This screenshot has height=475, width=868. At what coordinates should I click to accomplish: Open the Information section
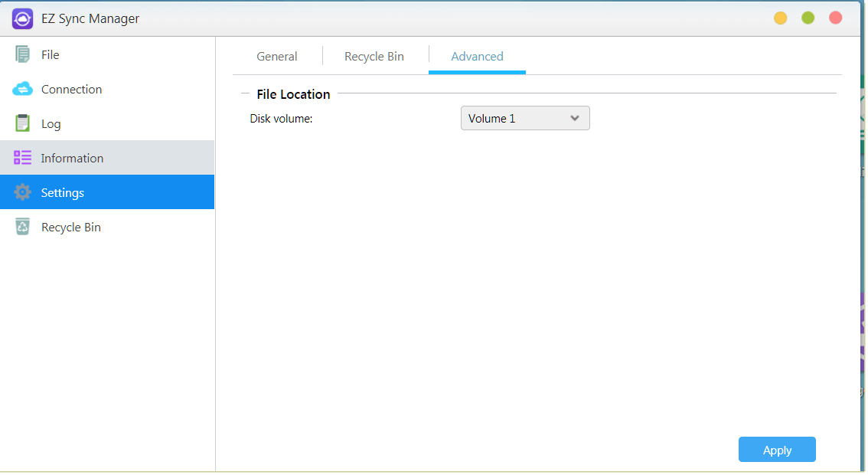[x=107, y=158]
